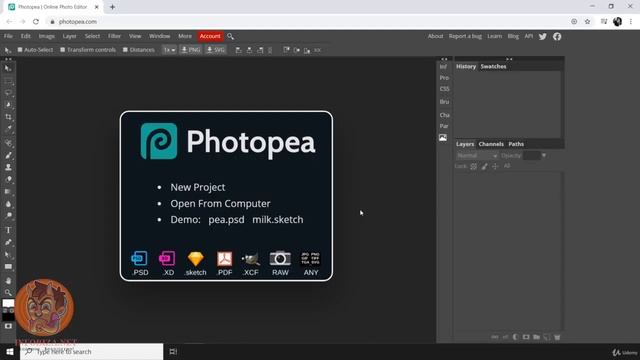Switch to the Channels tab
The height and width of the screenshot is (360, 640).
(x=491, y=144)
